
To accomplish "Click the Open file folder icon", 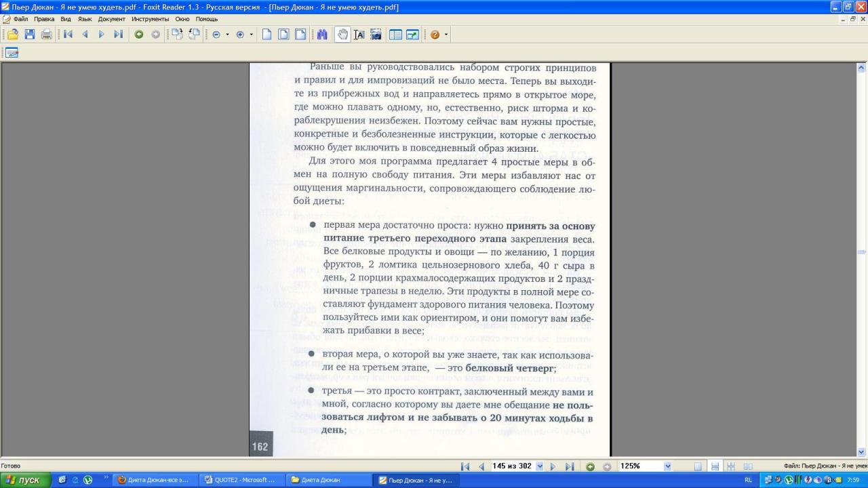I will pos(12,35).
